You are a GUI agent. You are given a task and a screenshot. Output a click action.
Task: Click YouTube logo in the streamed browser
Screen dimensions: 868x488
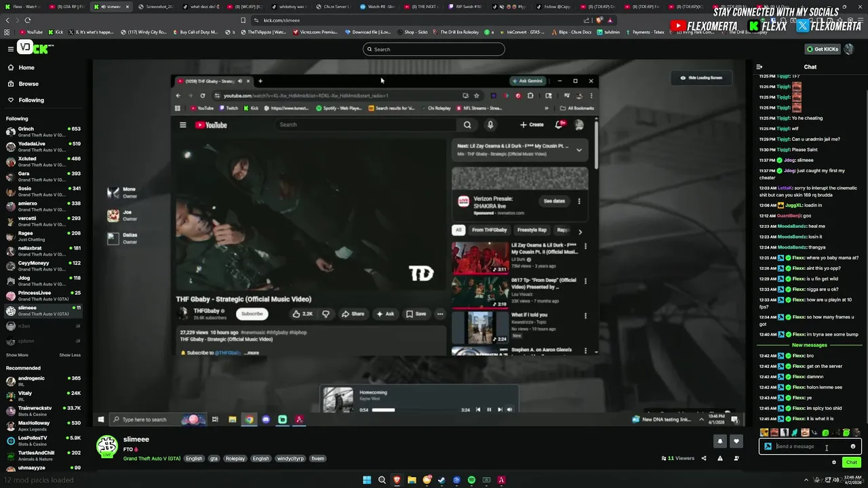(x=211, y=125)
